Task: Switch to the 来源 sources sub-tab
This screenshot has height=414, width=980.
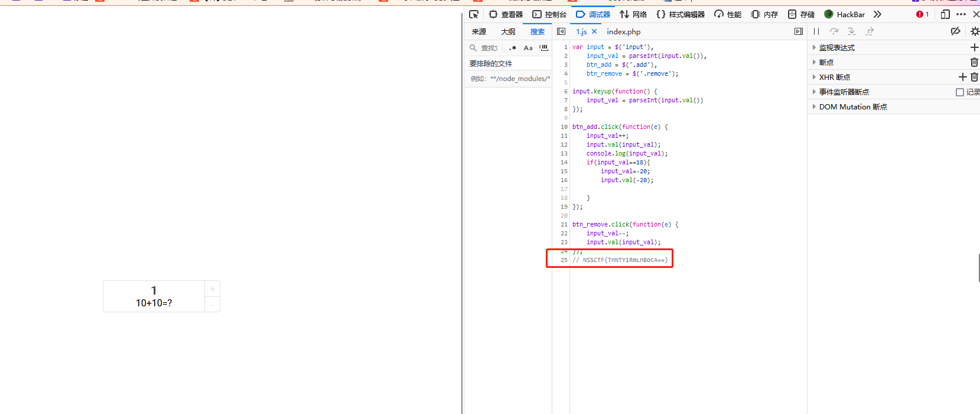Action: tap(479, 32)
